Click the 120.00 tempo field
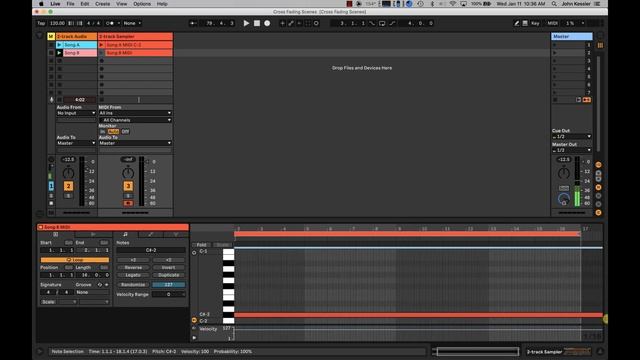640x360 pixels. (57, 23)
